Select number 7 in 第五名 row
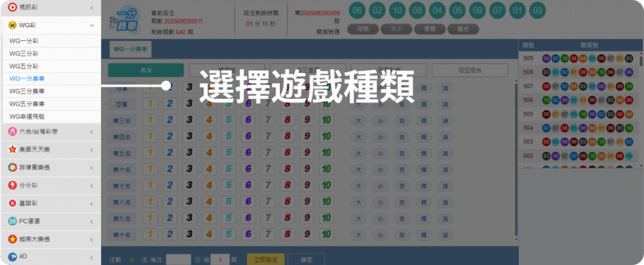644x265 pixels. tap(268, 152)
